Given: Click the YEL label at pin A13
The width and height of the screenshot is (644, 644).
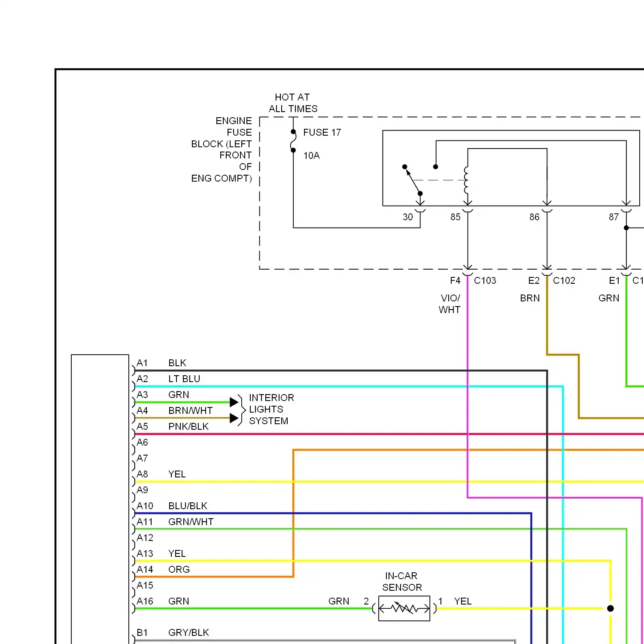Looking at the screenshot, I should pos(177,553).
